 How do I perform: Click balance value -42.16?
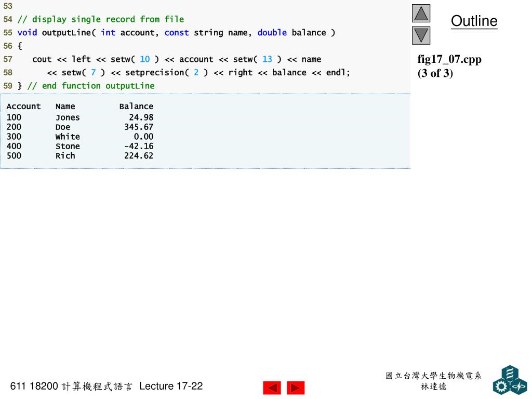(139, 146)
